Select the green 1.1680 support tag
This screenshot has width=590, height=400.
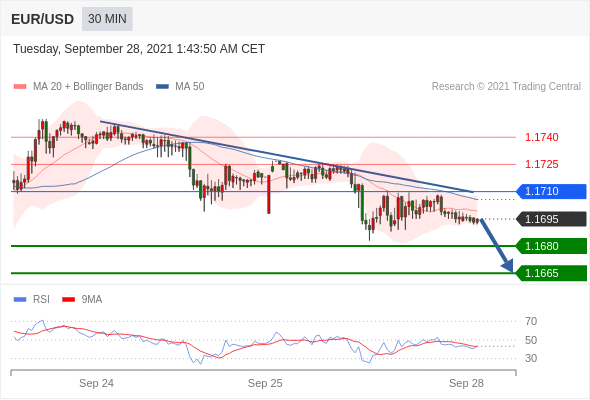point(551,246)
